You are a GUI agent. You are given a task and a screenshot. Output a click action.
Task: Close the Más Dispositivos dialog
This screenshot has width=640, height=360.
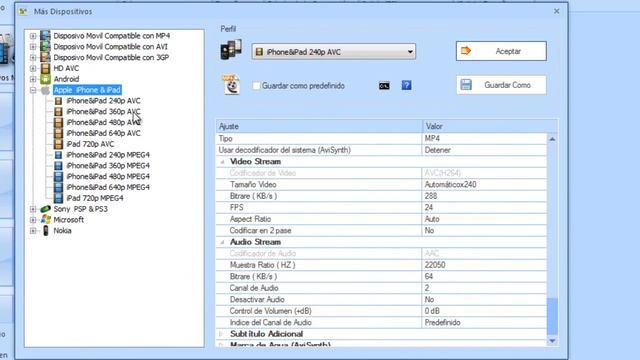point(556,11)
